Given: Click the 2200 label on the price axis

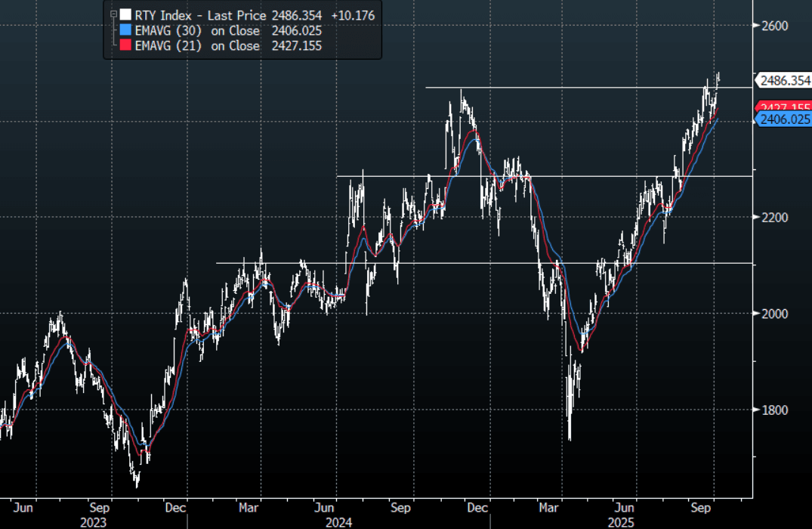Looking at the screenshot, I should [x=774, y=218].
